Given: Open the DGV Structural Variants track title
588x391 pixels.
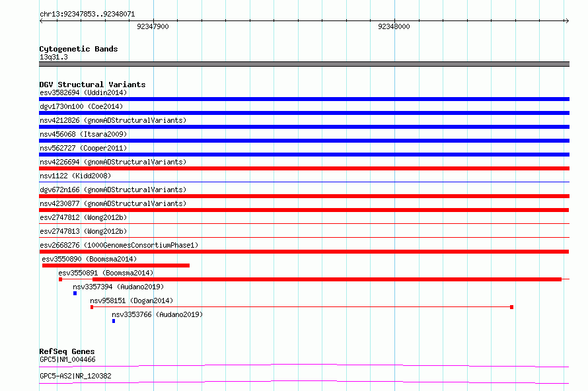Looking at the screenshot, I should pyautogui.click(x=92, y=85).
